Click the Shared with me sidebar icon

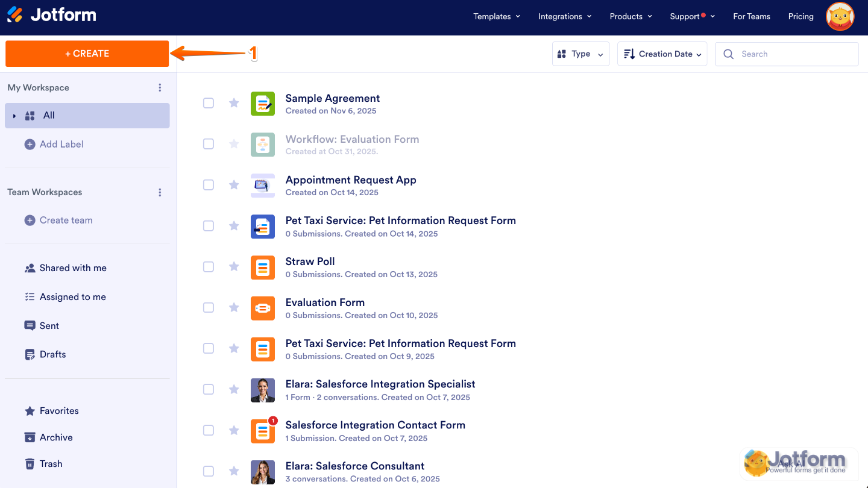tap(30, 267)
